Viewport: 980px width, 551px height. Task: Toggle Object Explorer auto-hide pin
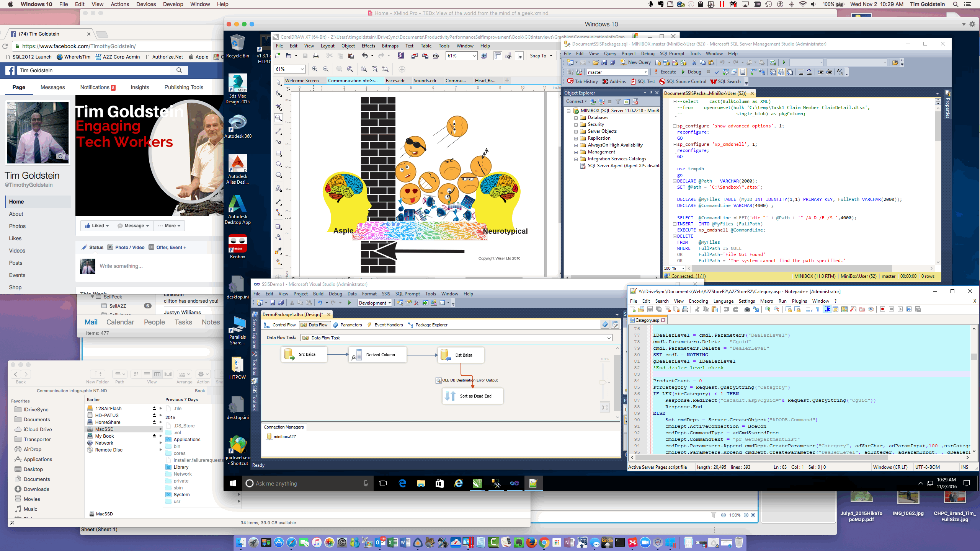[651, 93]
